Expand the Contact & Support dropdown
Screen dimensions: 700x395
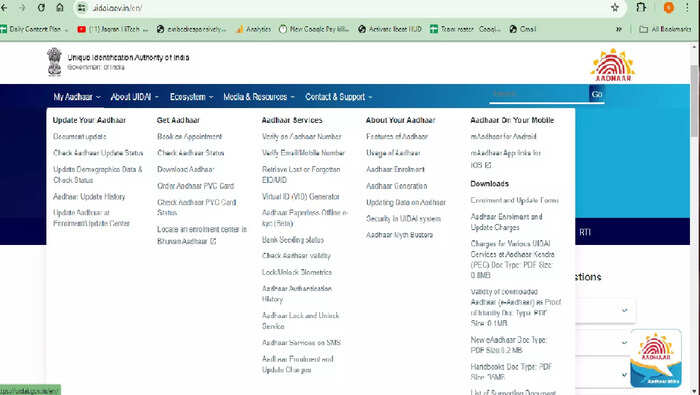click(x=338, y=97)
